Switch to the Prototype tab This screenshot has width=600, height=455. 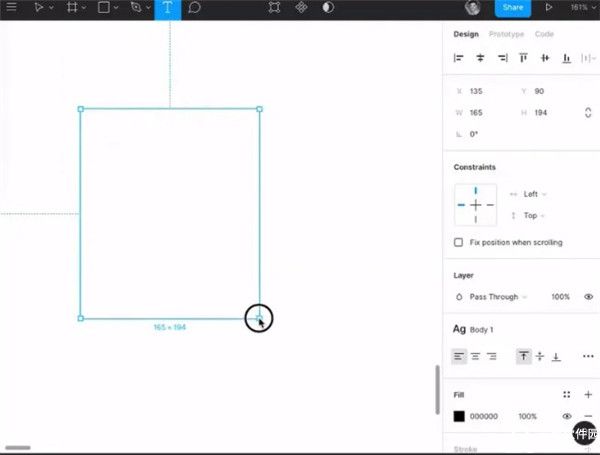click(505, 34)
